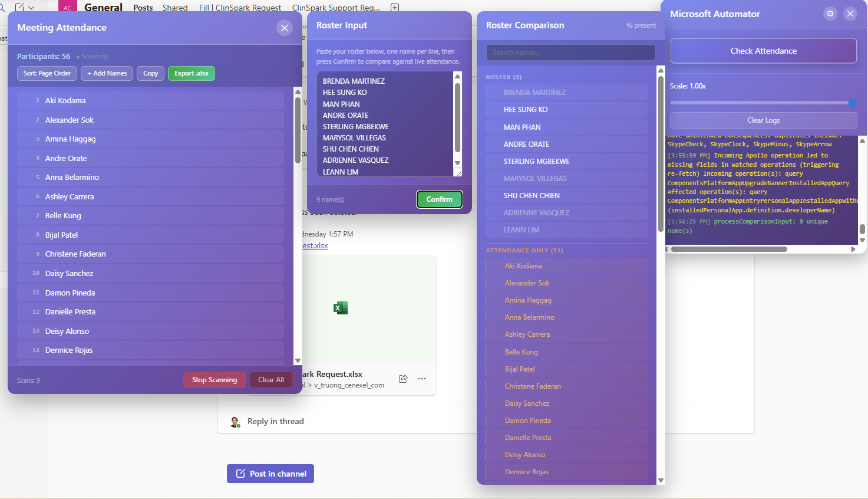Click the Excel file icon thumbnail

coord(341,308)
